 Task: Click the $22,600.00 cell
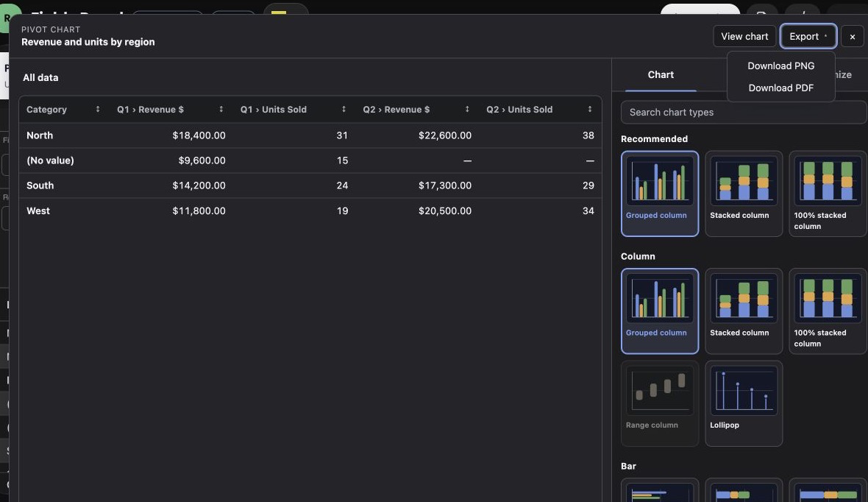pos(445,135)
